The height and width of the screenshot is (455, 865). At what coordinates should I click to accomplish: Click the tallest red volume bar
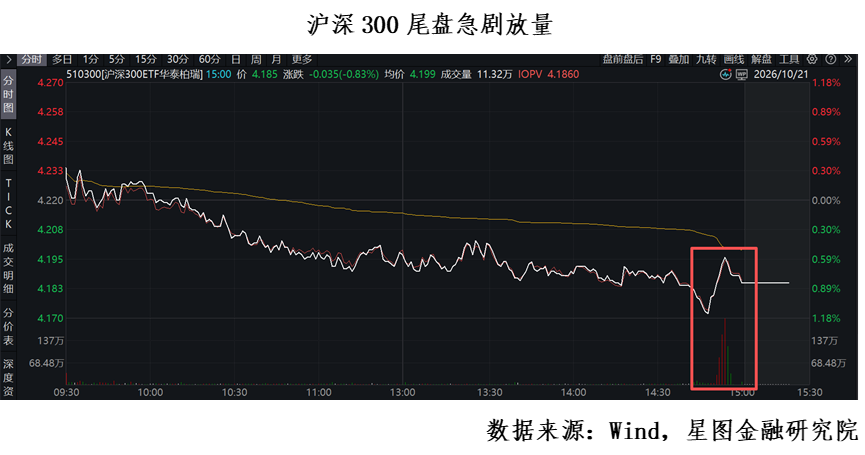pos(724,351)
